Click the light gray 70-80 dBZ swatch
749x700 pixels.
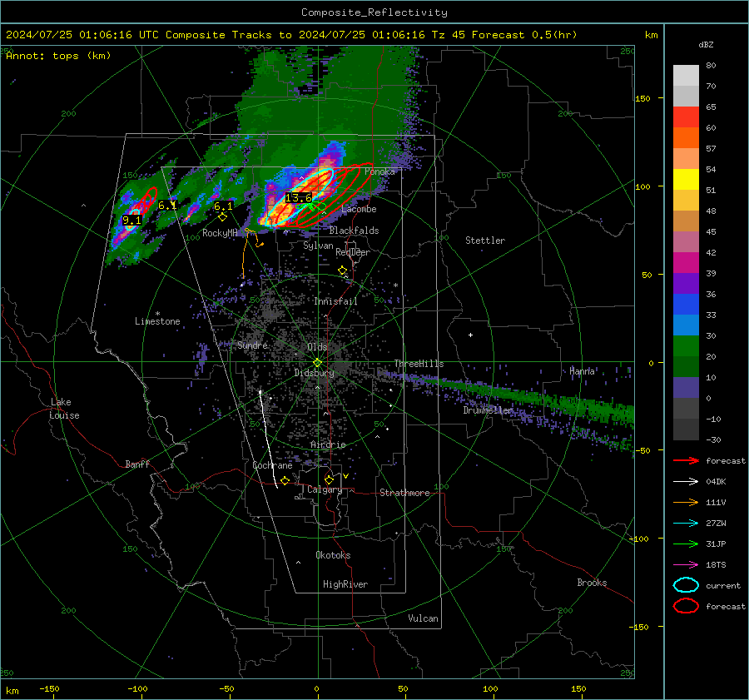point(686,76)
